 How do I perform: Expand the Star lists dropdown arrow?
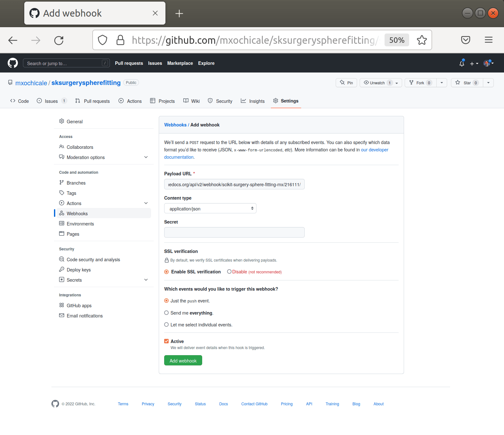point(488,83)
